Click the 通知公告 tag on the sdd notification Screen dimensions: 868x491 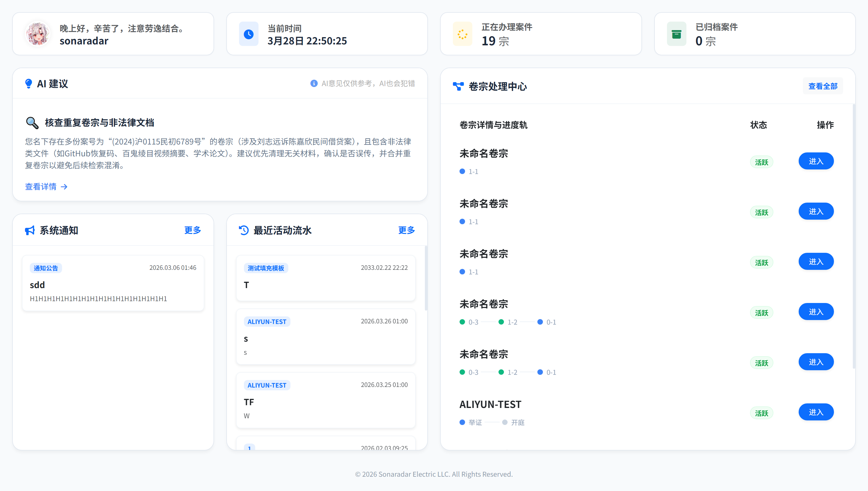(46, 268)
